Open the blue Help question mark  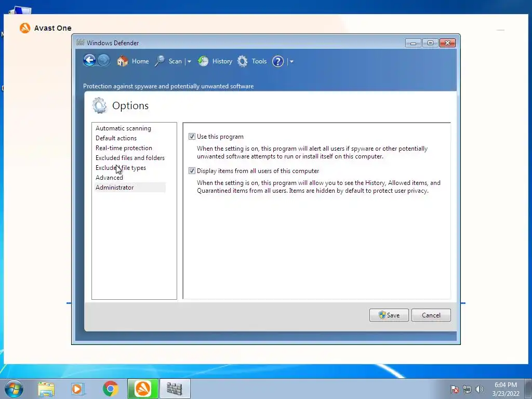(278, 61)
